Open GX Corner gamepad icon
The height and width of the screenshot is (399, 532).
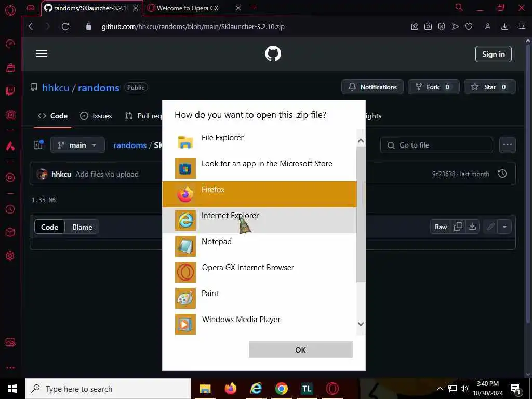[x=31, y=8]
